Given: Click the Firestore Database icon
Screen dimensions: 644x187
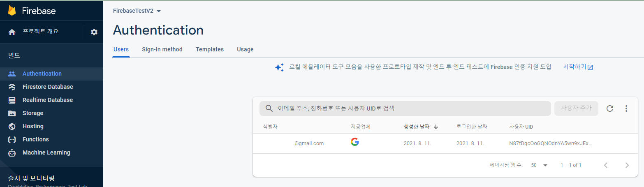Looking at the screenshot, I should tap(12, 87).
